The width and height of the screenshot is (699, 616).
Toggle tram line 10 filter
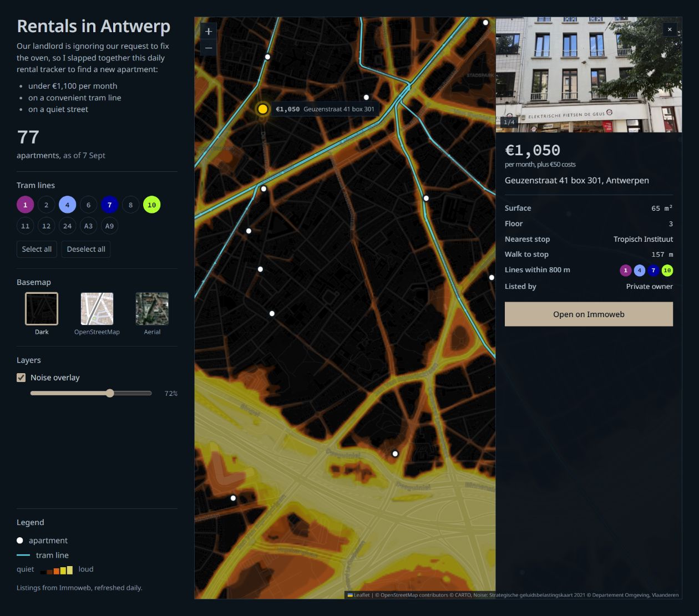[151, 205]
